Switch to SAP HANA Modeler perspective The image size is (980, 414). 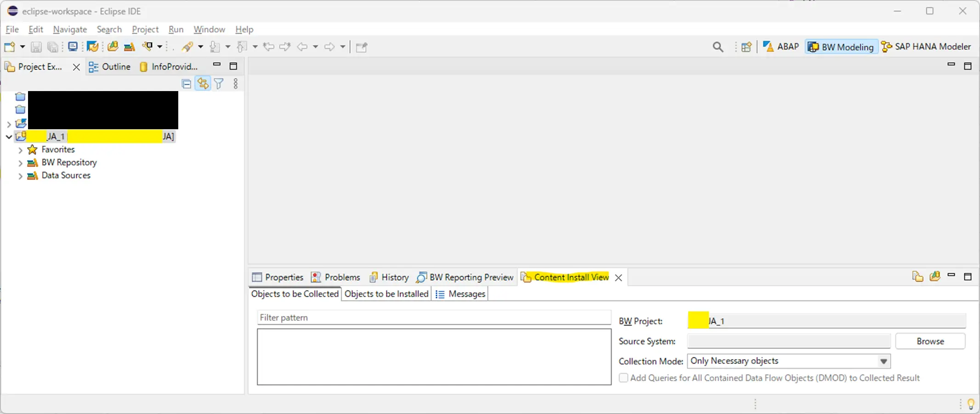point(926,46)
